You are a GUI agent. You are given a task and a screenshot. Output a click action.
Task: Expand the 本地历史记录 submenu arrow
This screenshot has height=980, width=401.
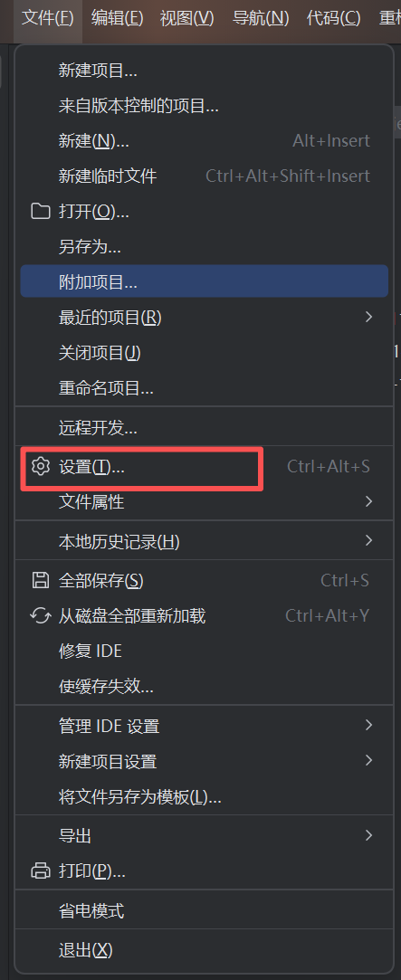pos(369,541)
